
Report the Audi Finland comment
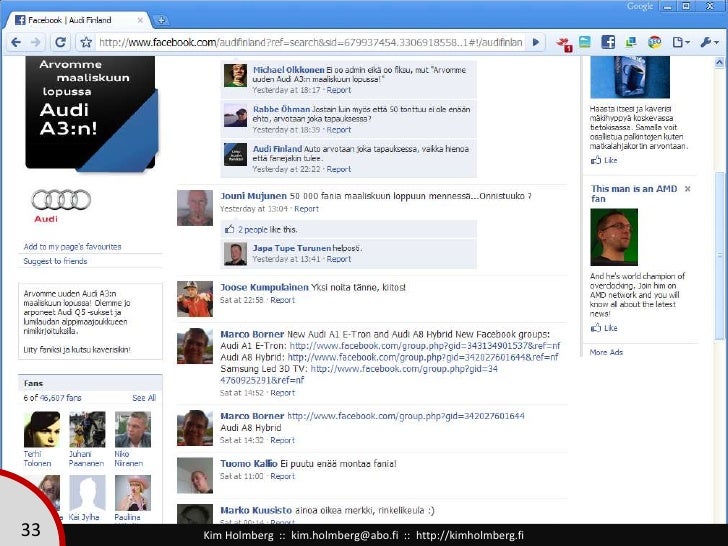tap(338, 169)
